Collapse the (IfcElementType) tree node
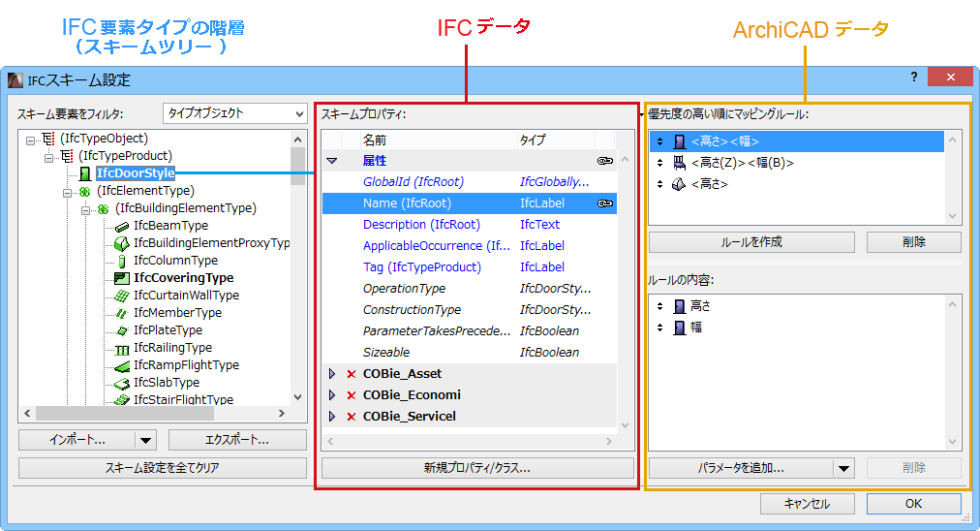Screen dimensions: 980x531 pos(67,193)
